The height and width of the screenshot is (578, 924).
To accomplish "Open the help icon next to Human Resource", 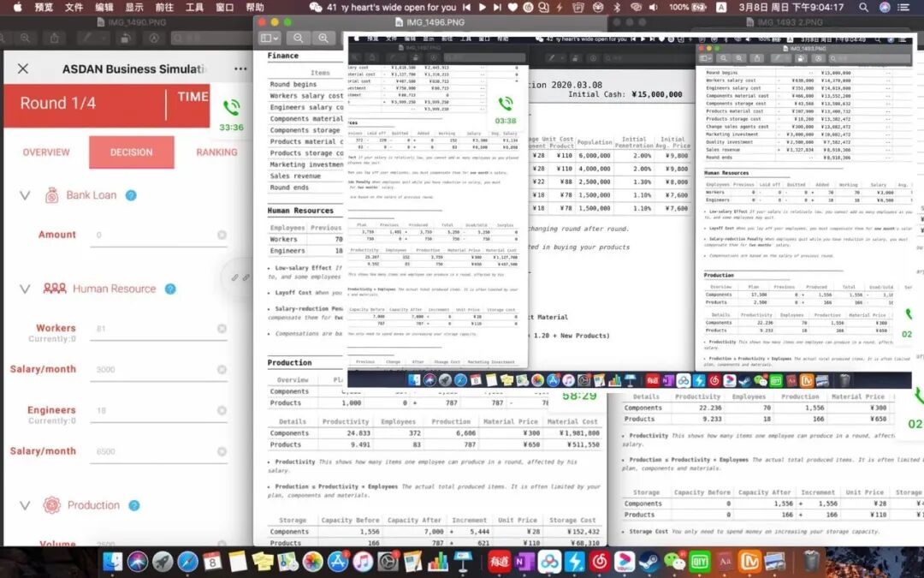I will 170,289.
